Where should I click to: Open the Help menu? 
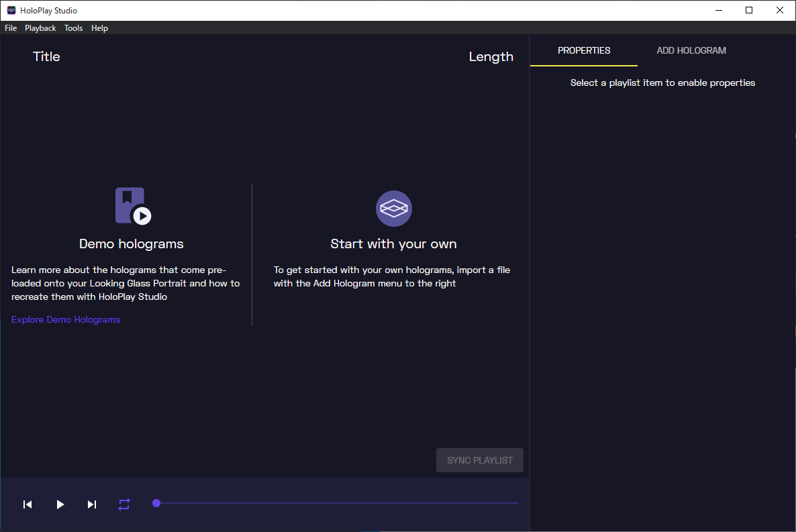click(99, 28)
